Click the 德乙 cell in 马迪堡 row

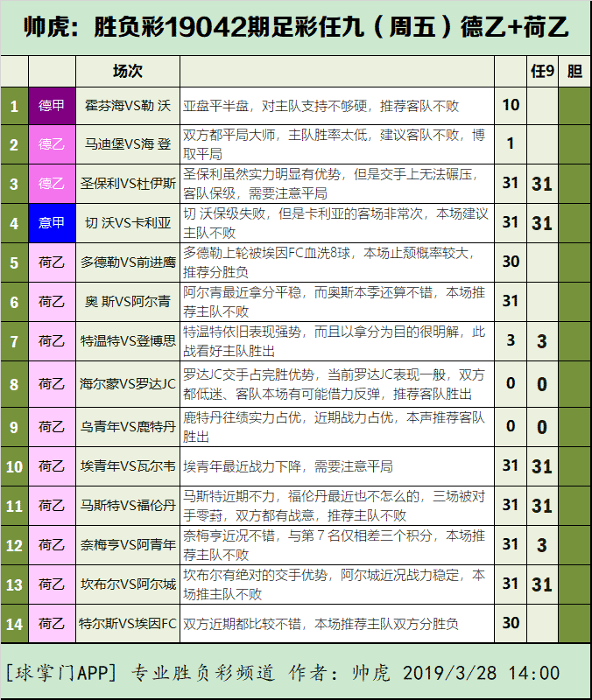point(52,144)
